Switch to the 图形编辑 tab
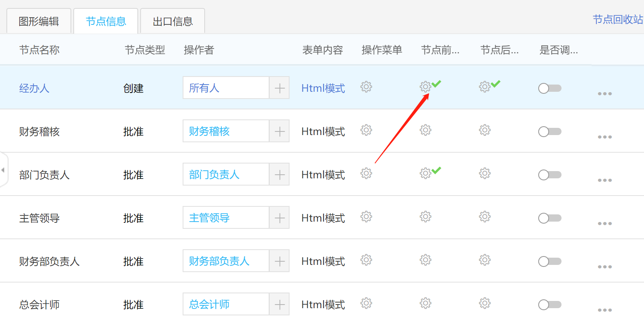644x325 pixels. tap(39, 21)
